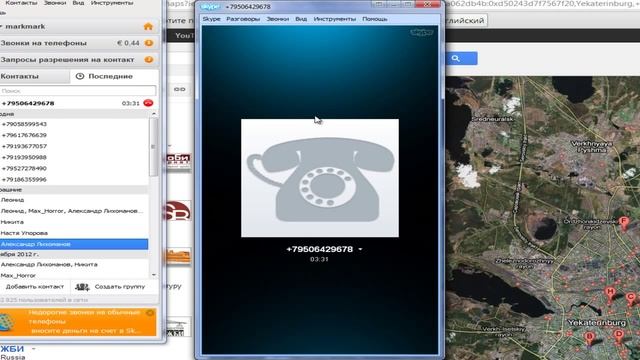Image resolution: width=640 pixels, height=360 pixels.
Task: Open Инструменты menu in the call window
Action: [x=335, y=19]
